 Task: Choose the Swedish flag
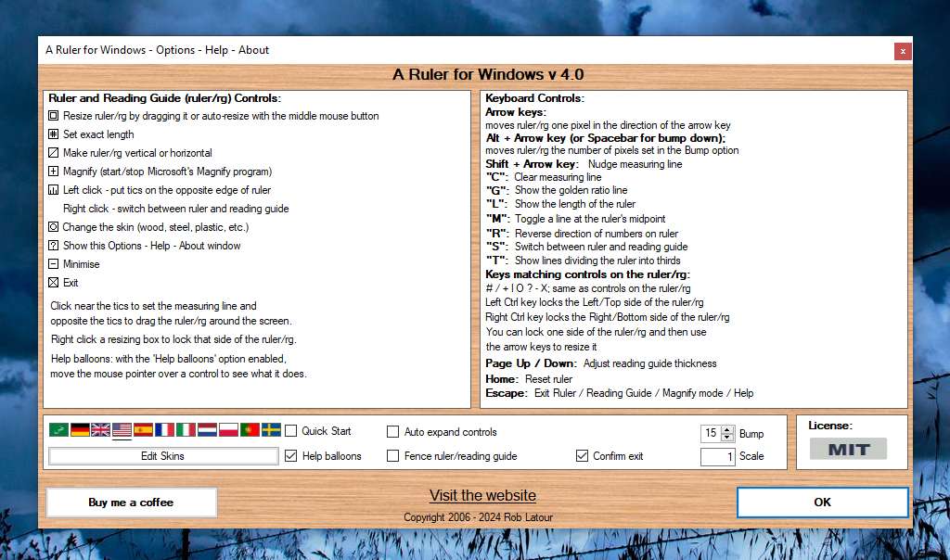coord(271,430)
